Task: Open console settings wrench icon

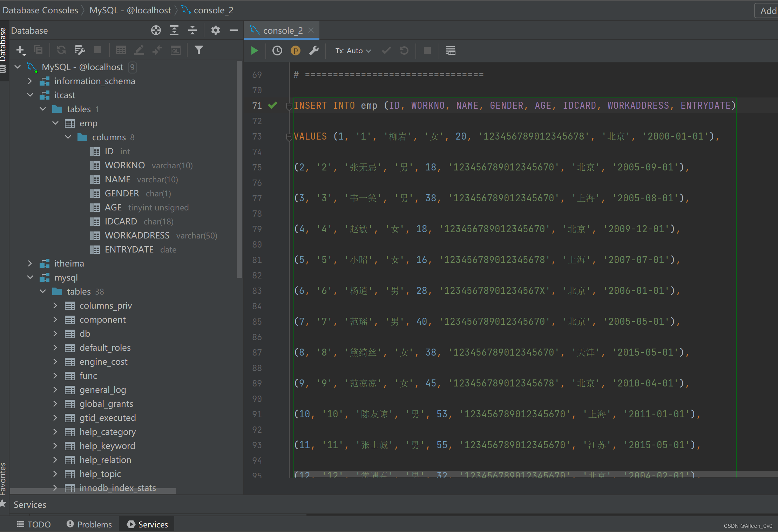Action: [314, 51]
